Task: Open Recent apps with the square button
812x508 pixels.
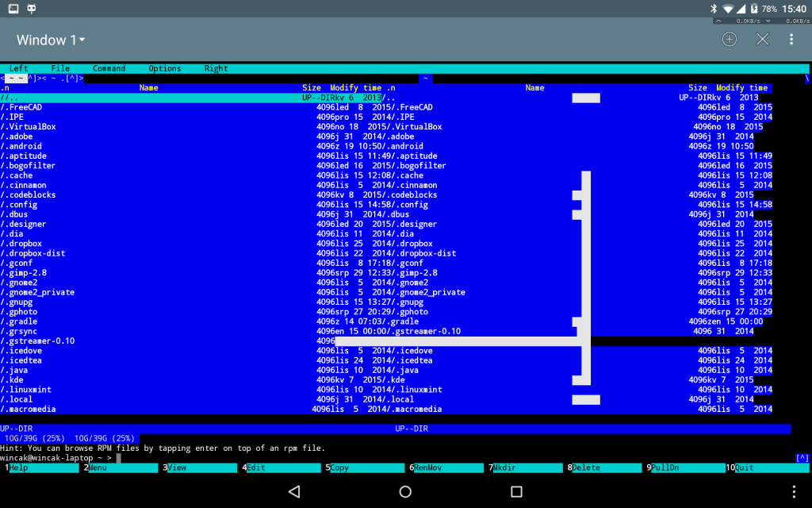Action: 516,492
